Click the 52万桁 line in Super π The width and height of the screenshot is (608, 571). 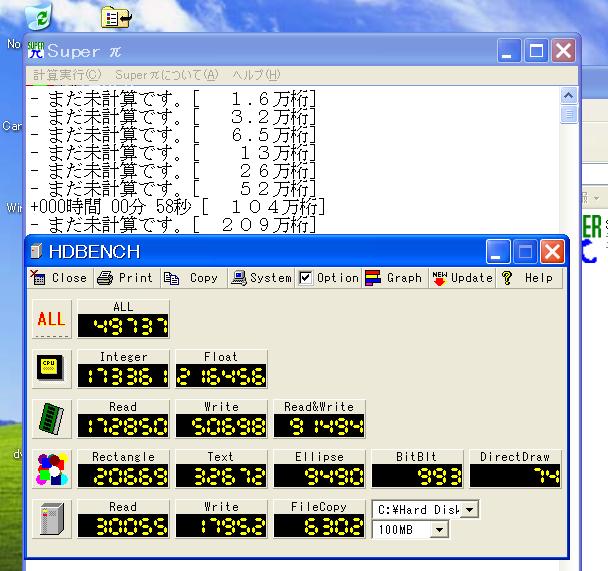[174, 189]
